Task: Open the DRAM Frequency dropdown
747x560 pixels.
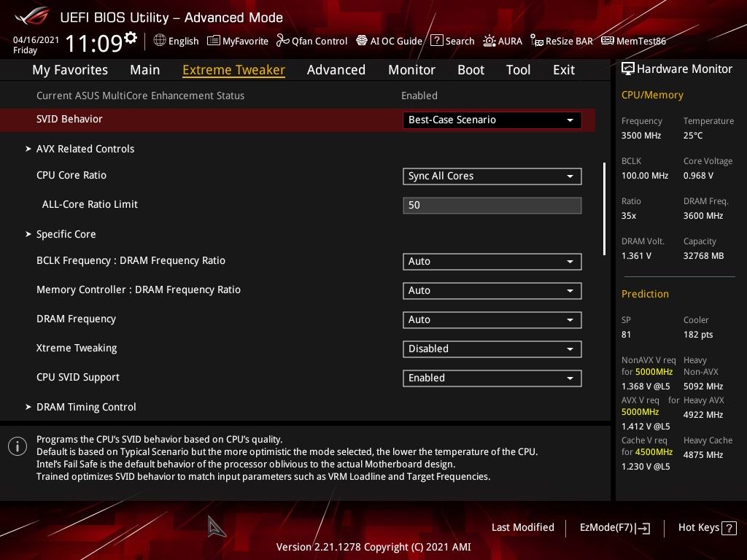Action: tap(492, 319)
